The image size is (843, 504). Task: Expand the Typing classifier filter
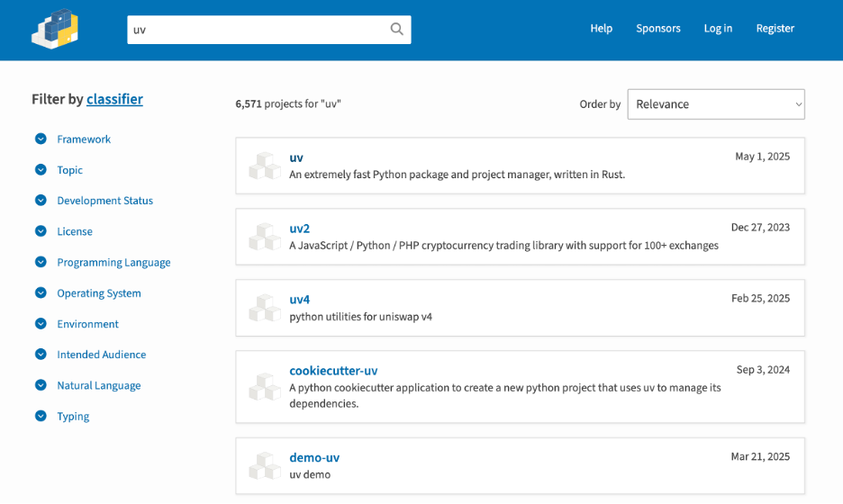click(41, 416)
